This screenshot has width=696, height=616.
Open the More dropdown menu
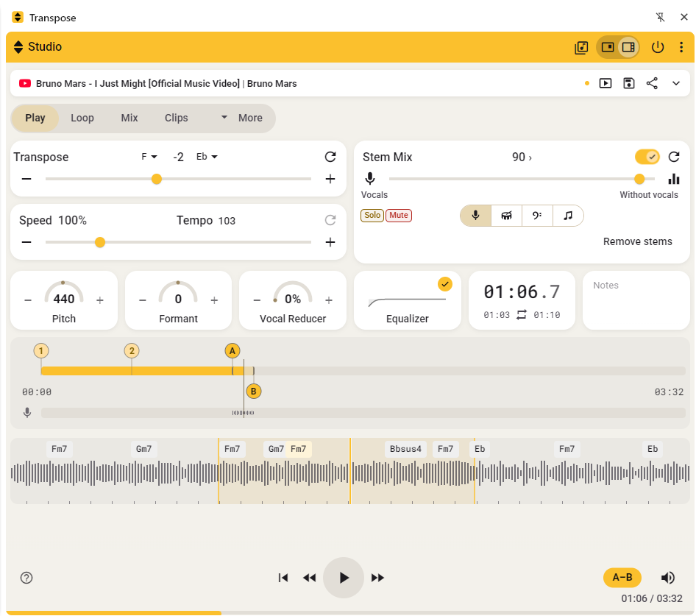[x=242, y=118]
